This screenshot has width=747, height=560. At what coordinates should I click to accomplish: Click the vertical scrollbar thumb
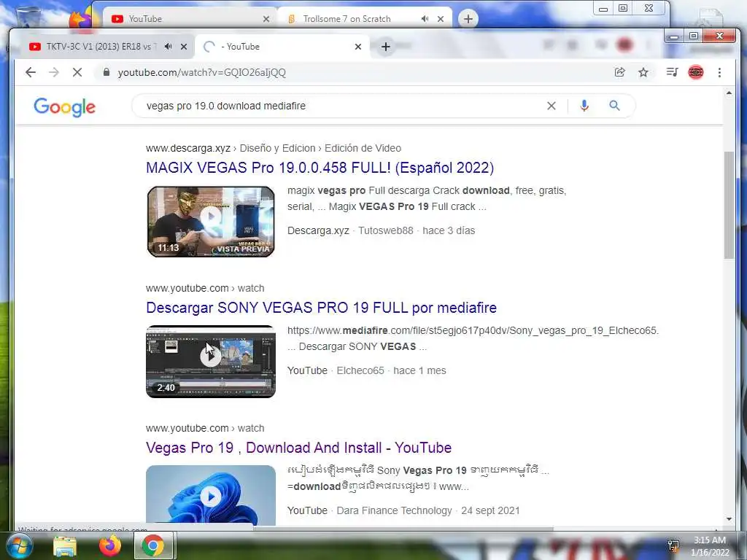pos(729,205)
